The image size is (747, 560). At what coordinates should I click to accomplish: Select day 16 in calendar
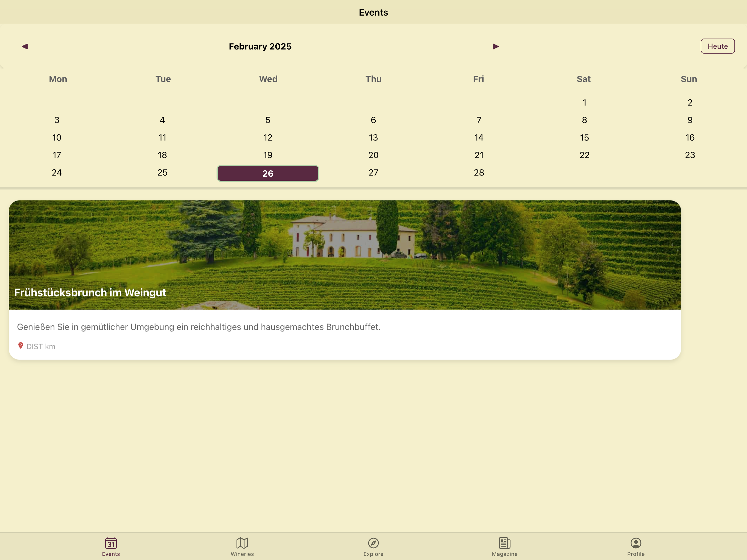pos(690,138)
